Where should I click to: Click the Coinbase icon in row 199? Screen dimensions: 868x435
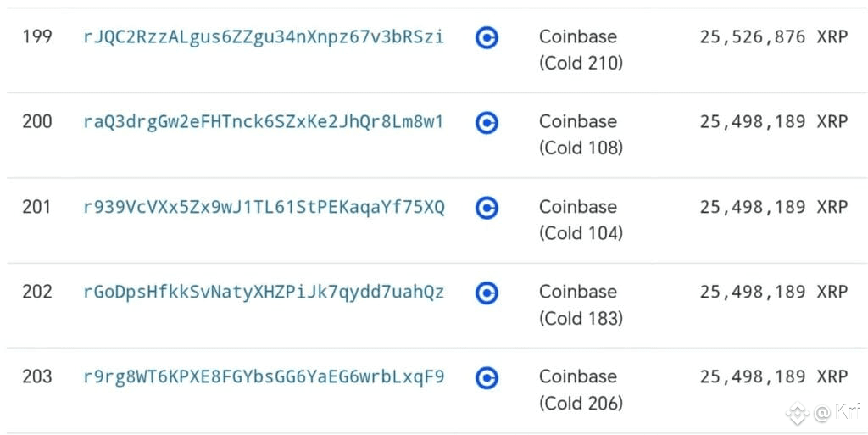[487, 37]
